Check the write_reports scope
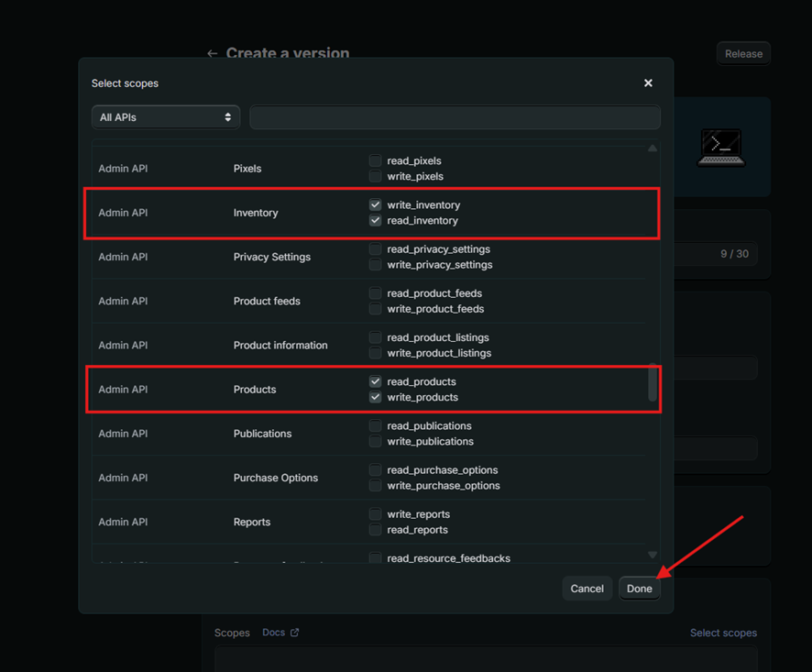812x672 pixels. point(375,514)
